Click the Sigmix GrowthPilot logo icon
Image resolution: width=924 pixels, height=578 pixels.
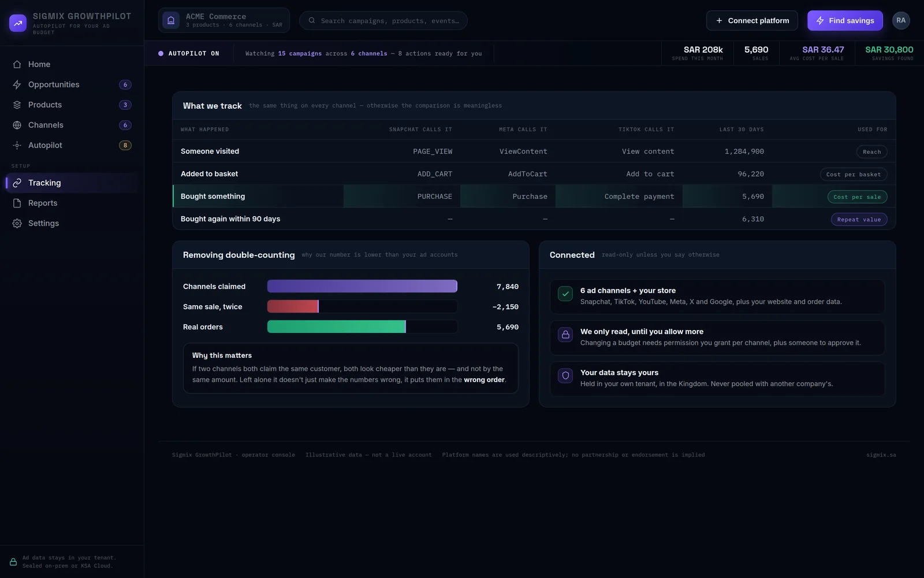(18, 23)
